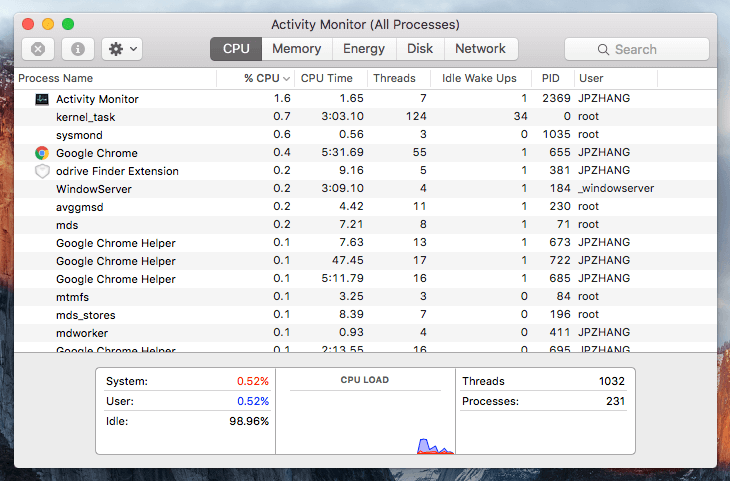The image size is (730, 481).
Task: Click the Processes count 231
Action: (x=615, y=401)
